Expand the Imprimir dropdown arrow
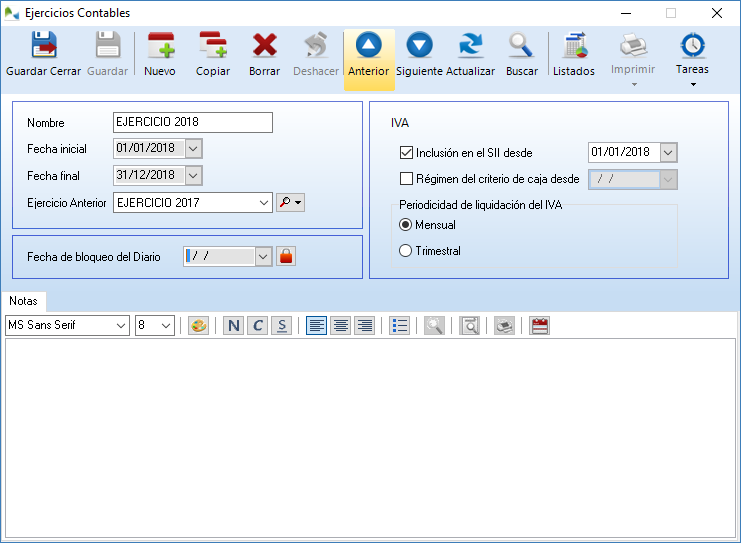 click(634, 85)
